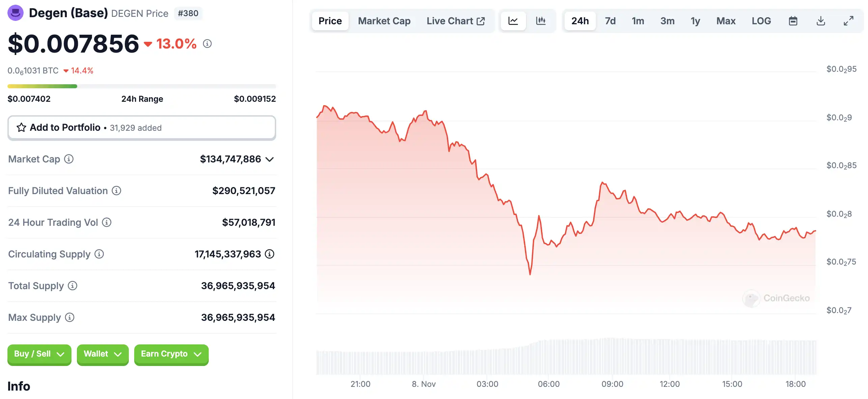Click the 24h Range price bar
This screenshot has height=399, width=868.
pos(142,86)
